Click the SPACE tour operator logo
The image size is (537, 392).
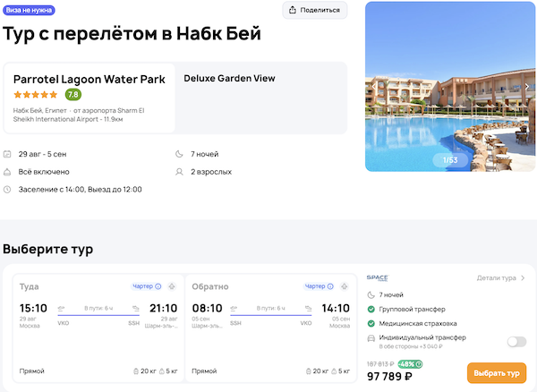click(x=377, y=278)
